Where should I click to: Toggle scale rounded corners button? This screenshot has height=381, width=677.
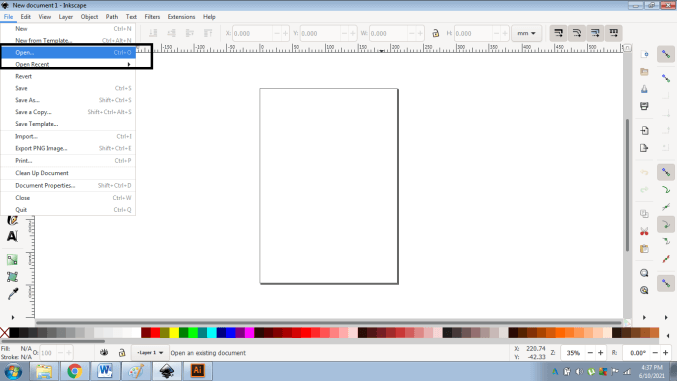point(577,33)
